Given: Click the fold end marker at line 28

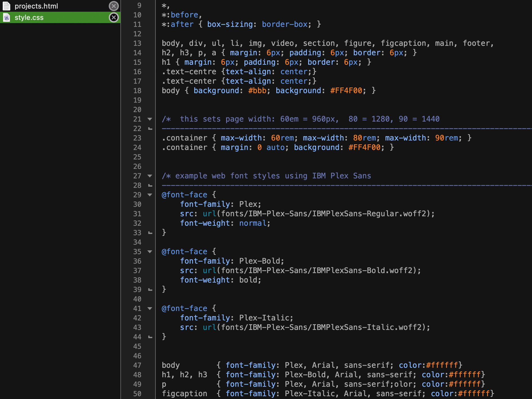Looking at the screenshot, I should point(150,186).
